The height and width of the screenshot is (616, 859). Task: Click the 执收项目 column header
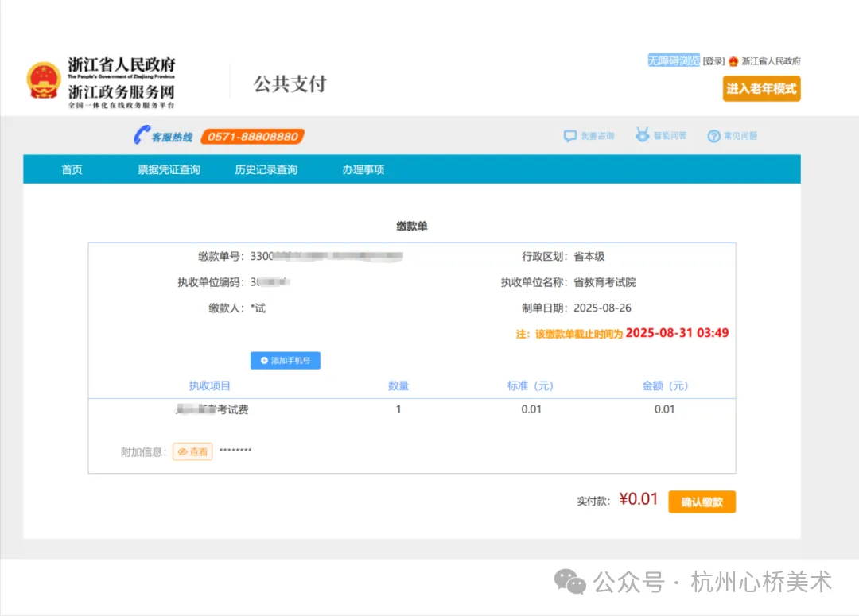pos(209,386)
